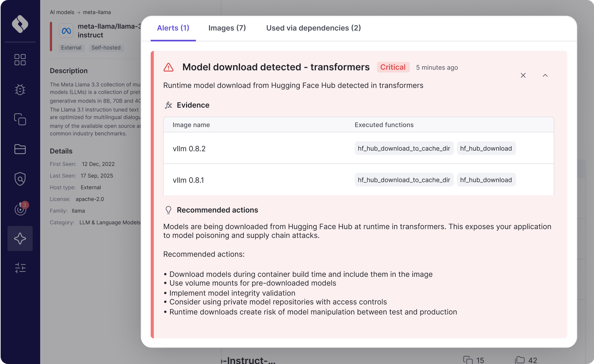Viewport: 594px width, 364px height.
Task: Go to AI models breadcrumb
Action: tap(62, 12)
